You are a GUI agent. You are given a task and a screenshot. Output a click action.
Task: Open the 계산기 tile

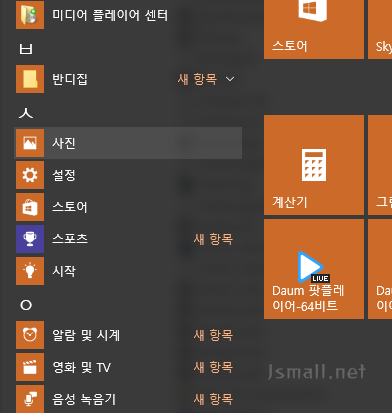tap(314, 165)
